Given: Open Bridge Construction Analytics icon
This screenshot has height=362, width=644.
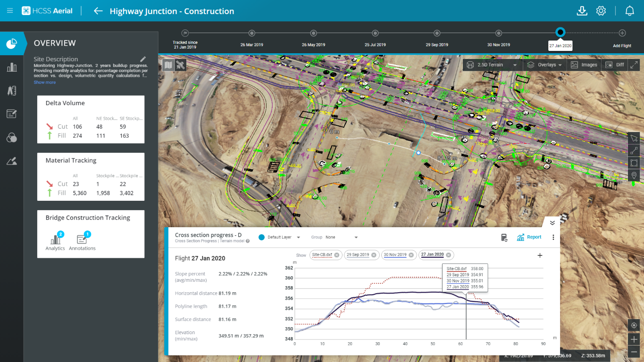Looking at the screenshot, I should (55, 240).
